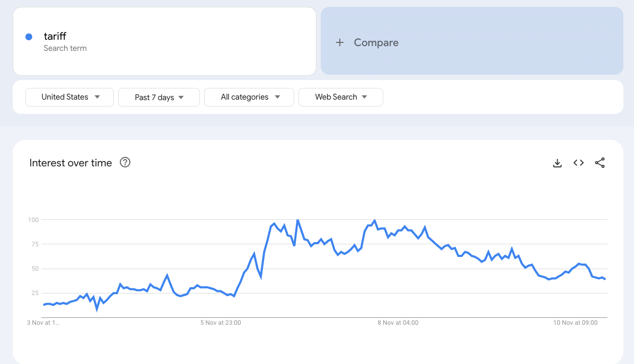Open help for Interest over time
Image resolution: width=634 pixels, height=364 pixels.
[x=125, y=163]
